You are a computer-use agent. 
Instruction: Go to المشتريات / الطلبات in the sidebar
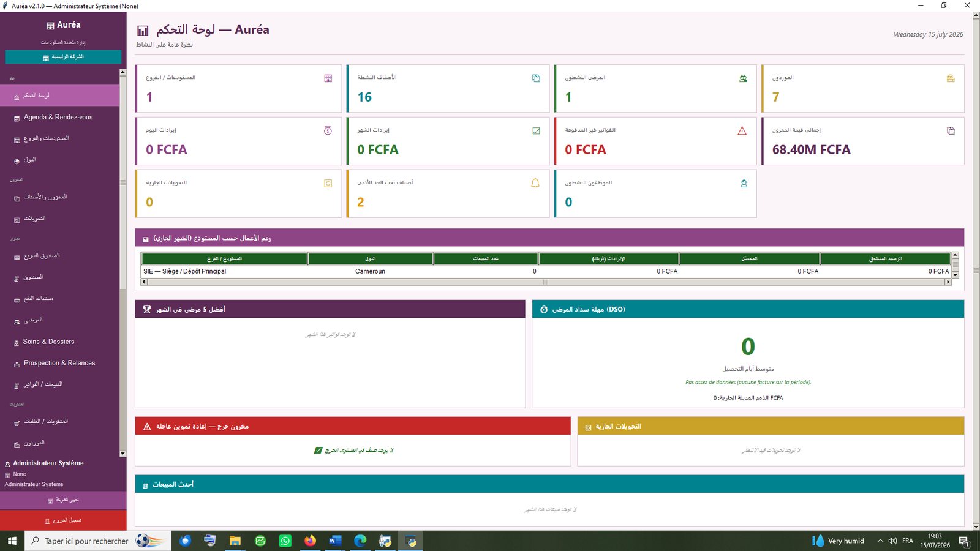(60, 422)
